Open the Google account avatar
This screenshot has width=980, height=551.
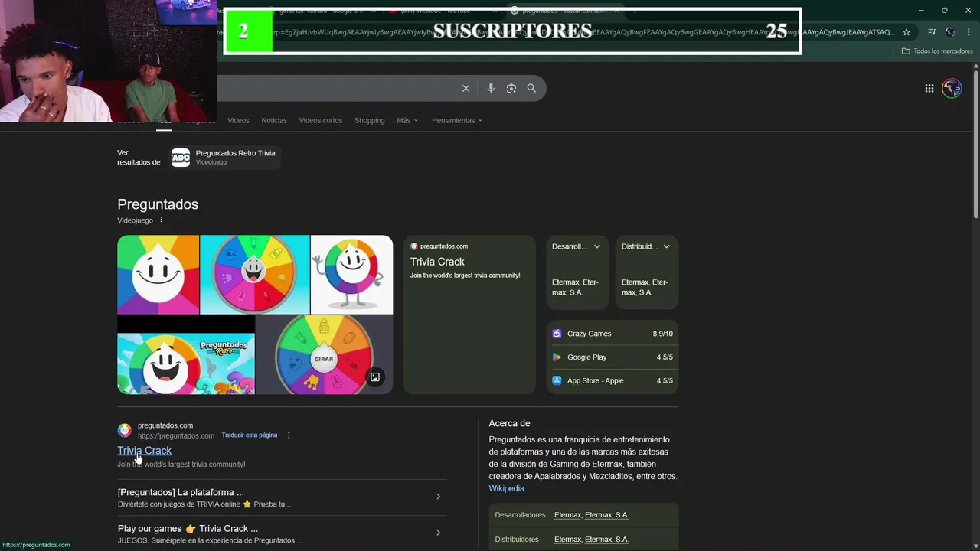coord(952,88)
